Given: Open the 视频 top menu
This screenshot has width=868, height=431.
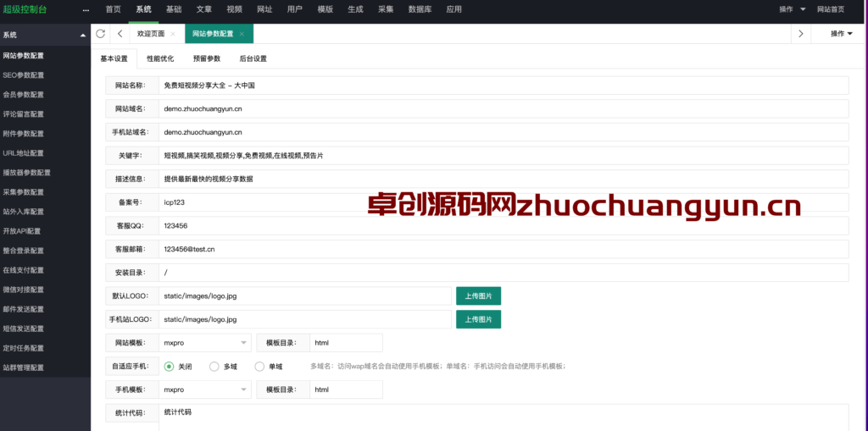Looking at the screenshot, I should pos(234,9).
